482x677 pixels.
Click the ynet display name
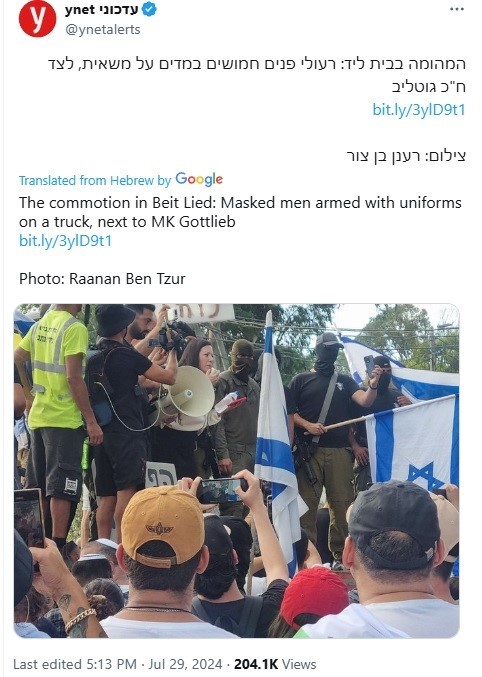pos(101,10)
